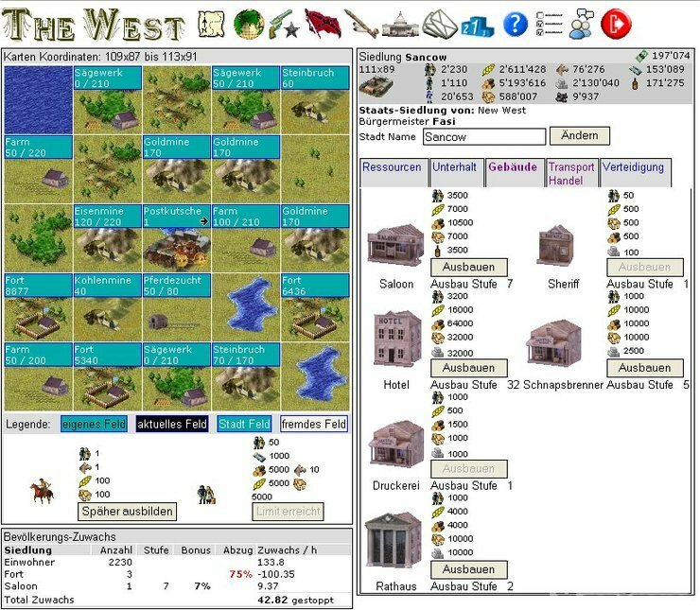Image resolution: width=700 pixels, height=610 pixels.
Task: Click Ausbauen for the Rathaus
Action: pyautogui.click(x=469, y=569)
